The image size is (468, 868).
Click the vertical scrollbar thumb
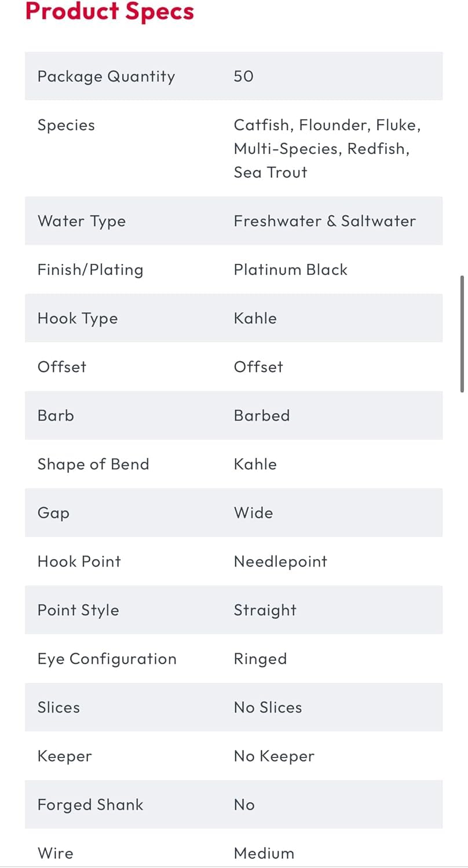[462, 334]
